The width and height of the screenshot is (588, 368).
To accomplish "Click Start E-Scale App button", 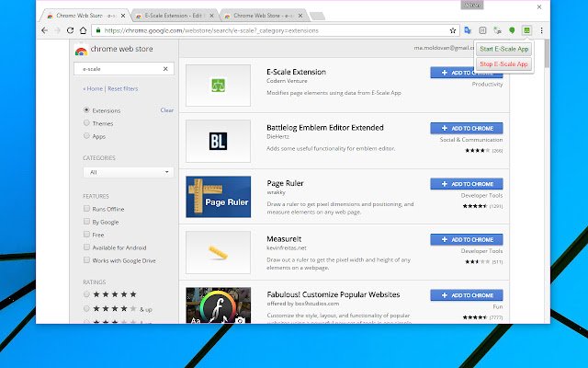I will coord(504,49).
